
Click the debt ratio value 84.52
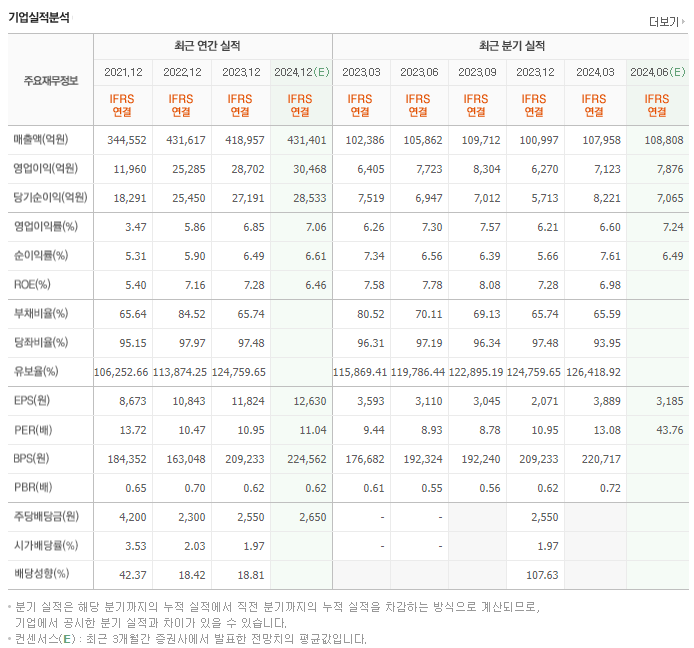[x=192, y=314]
